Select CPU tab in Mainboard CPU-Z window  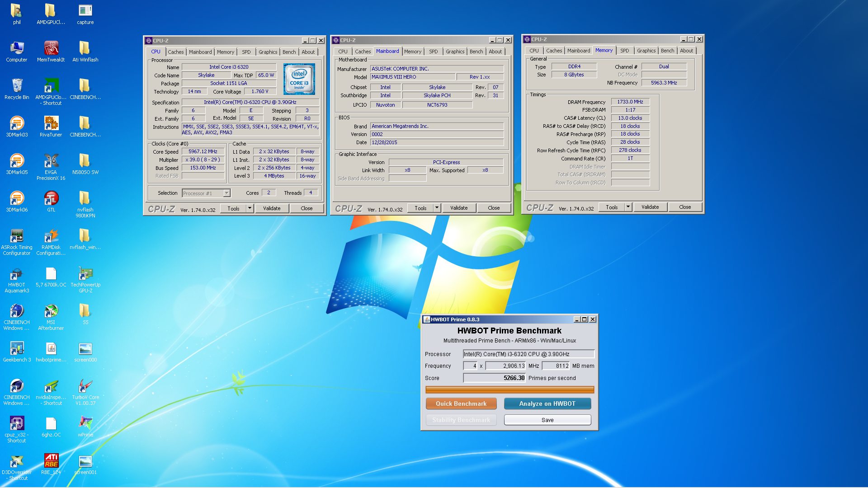tap(343, 52)
